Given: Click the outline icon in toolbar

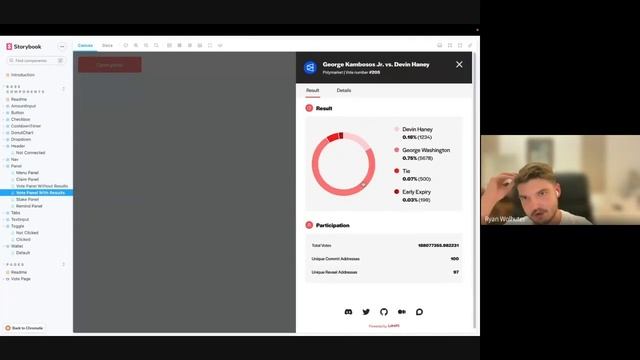Looking at the screenshot, I should (210, 45).
